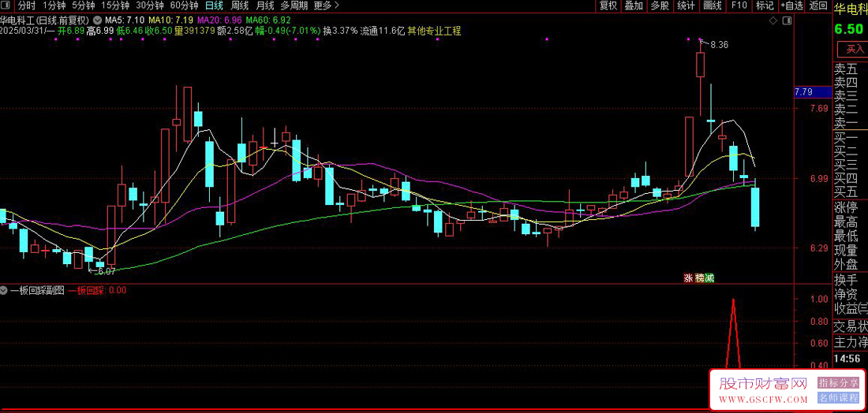Click the 榜 tag below the chart
The image size is (868, 413).
pyautogui.click(x=699, y=278)
